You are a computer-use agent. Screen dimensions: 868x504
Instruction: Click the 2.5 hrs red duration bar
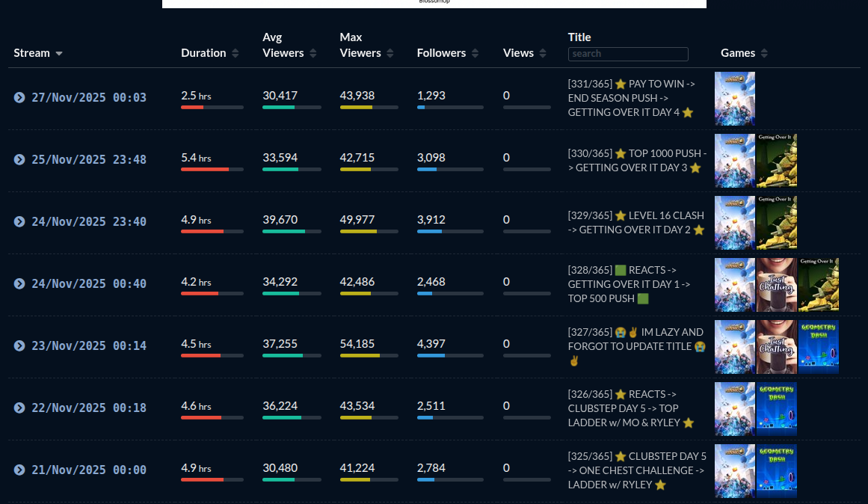[192, 107]
